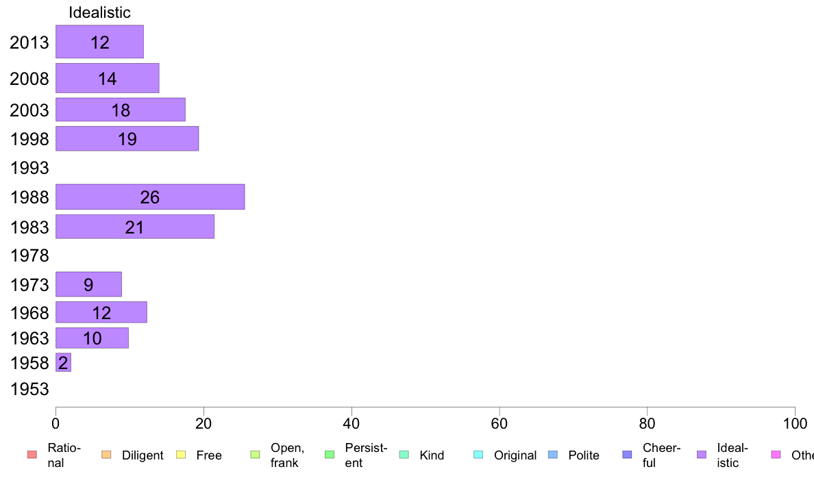Click the 1958 bar showing 2
This screenshot has height=504, width=814.
click(63, 362)
